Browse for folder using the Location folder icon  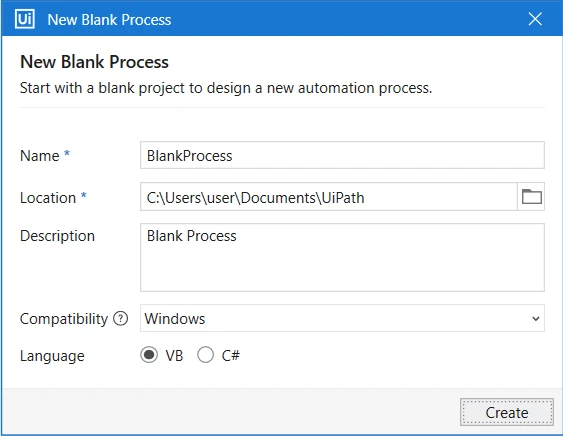(531, 197)
